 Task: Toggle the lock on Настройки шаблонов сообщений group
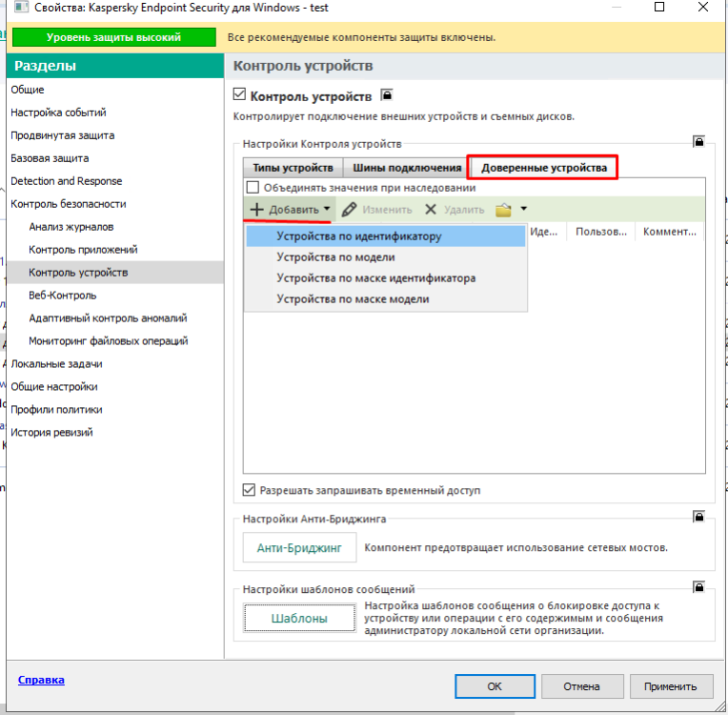click(698, 586)
